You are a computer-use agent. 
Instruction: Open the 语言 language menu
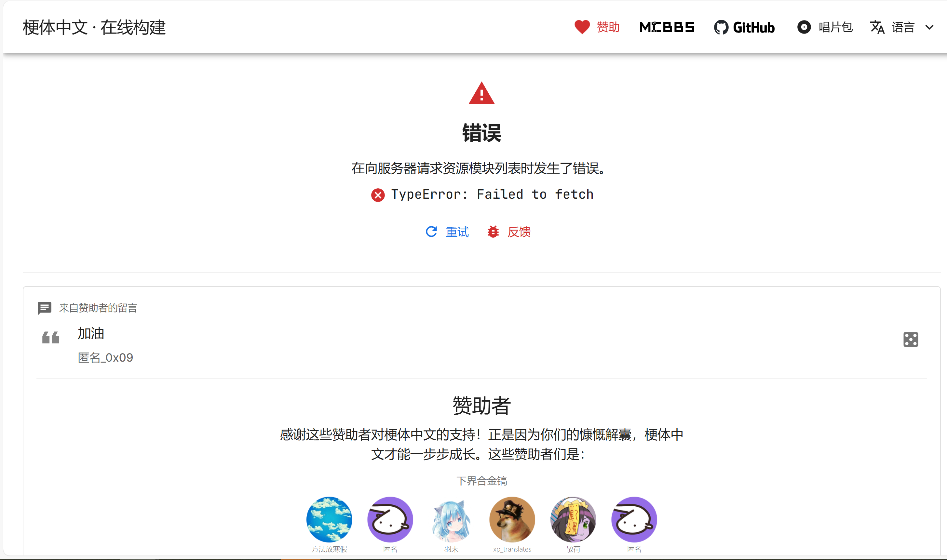coord(902,27)
